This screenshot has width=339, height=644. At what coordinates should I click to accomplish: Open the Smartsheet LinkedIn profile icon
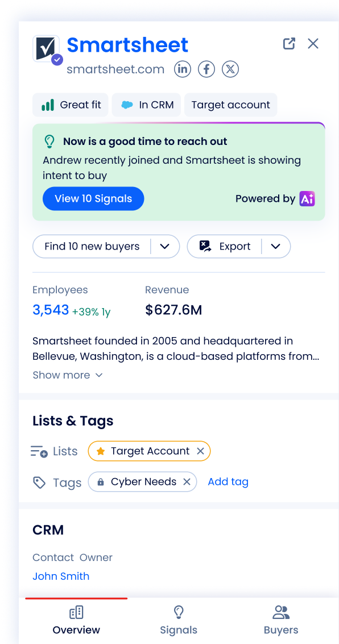[182, 69]
